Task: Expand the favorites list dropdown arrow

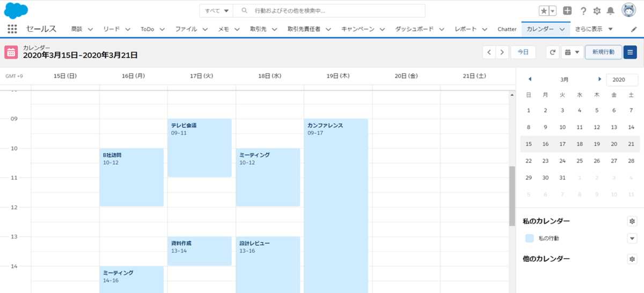Action: [x=553, y=11]
